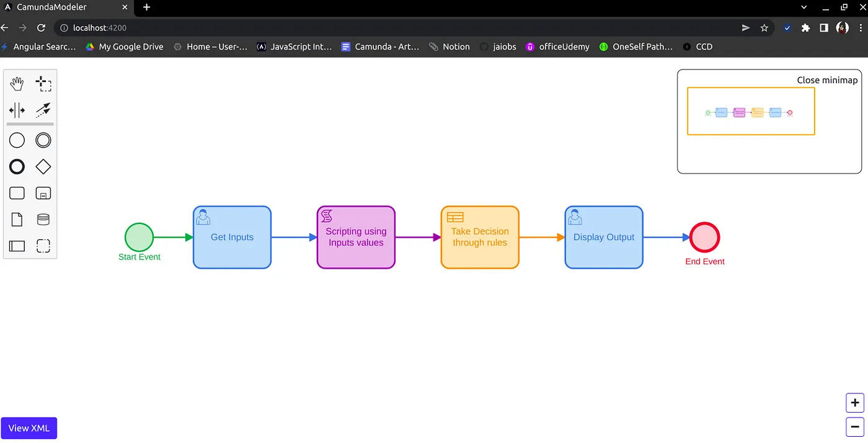Click the blue shield extension icon
The image size is (868, 443).
click(787, 28)
